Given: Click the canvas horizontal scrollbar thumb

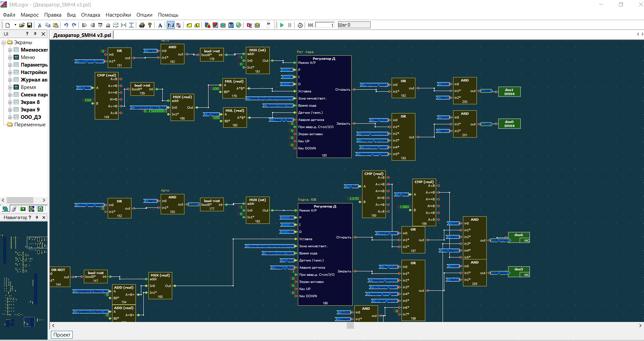Looking at the screenshot, I should coord(350,325).
